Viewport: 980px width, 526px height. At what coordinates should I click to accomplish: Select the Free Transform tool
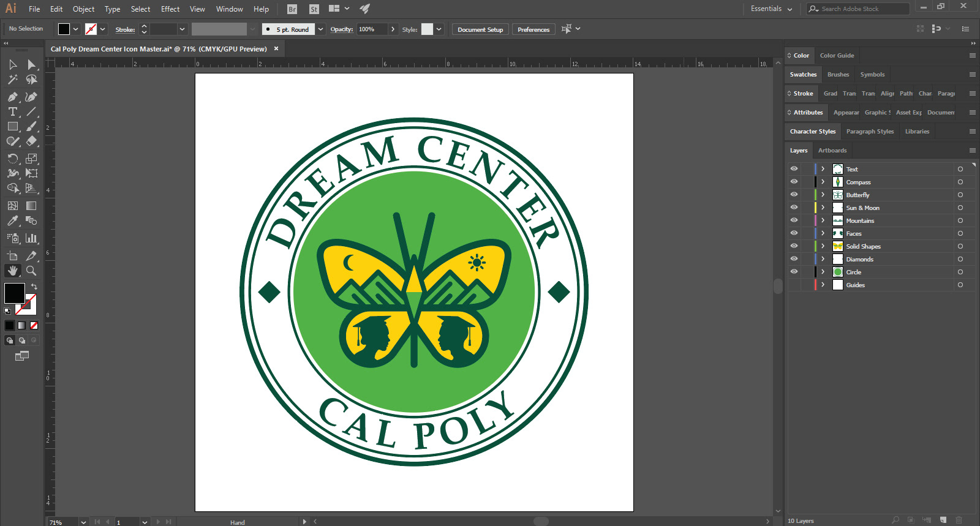point(31,173)
